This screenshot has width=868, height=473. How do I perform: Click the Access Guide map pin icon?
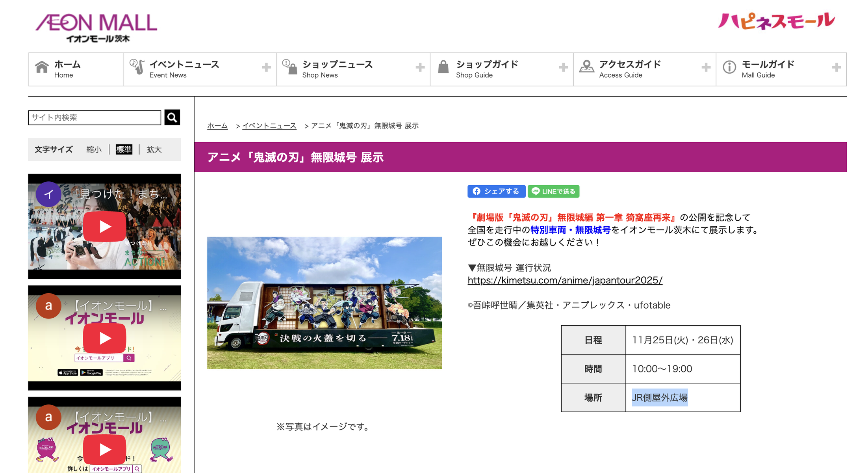pos(586,67)
